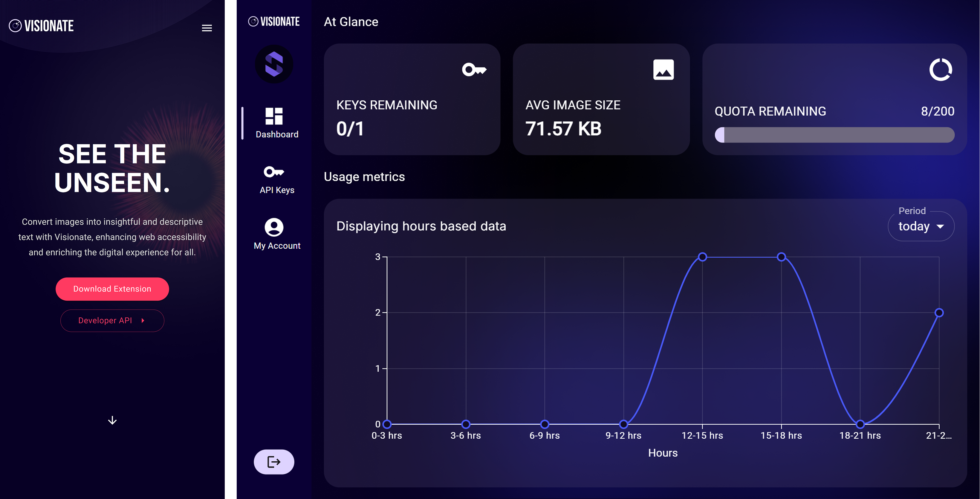
Task: Open the hamburger menu icon
Action: click(x=207, y=28)
